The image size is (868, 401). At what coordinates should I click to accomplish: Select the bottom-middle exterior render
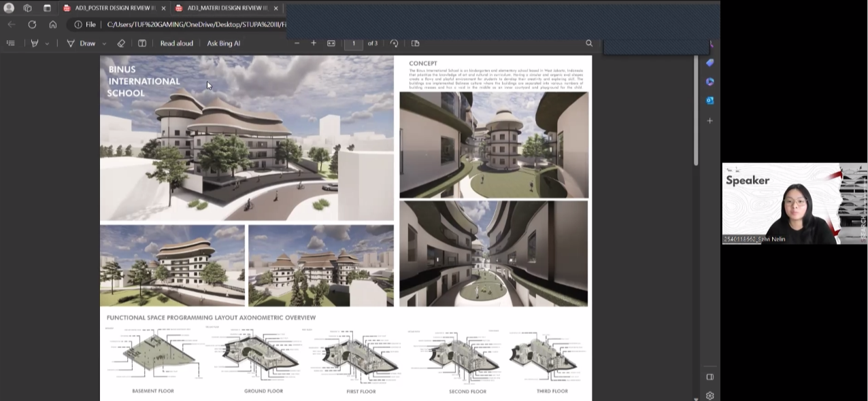pyautogui.click(x=321, y=266)
